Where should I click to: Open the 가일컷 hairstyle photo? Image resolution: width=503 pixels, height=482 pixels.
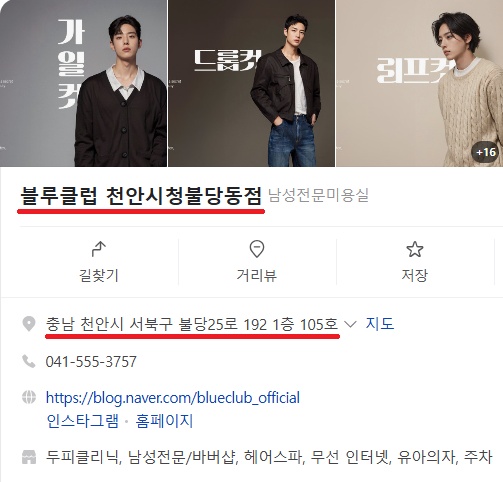(83, 83)
